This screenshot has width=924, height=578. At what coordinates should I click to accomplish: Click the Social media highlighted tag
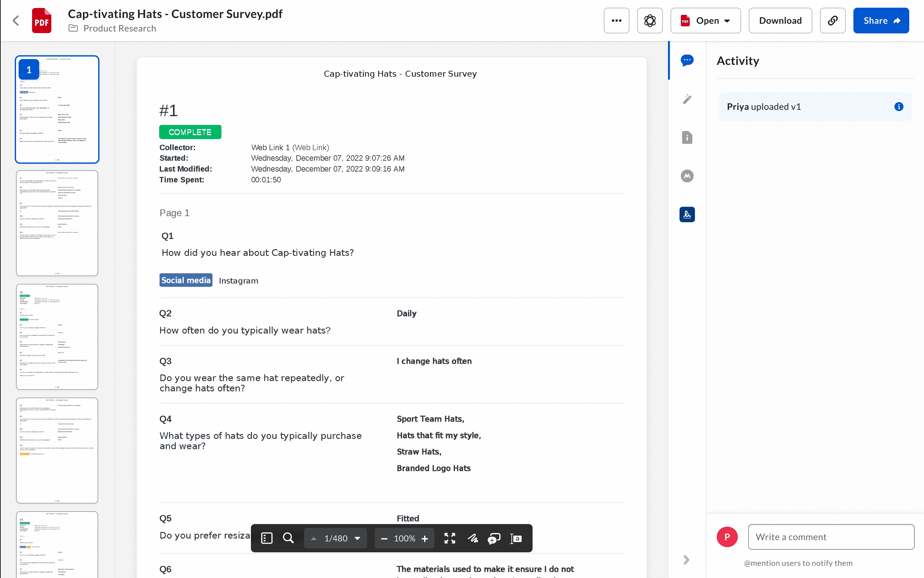tap(185, 280)
